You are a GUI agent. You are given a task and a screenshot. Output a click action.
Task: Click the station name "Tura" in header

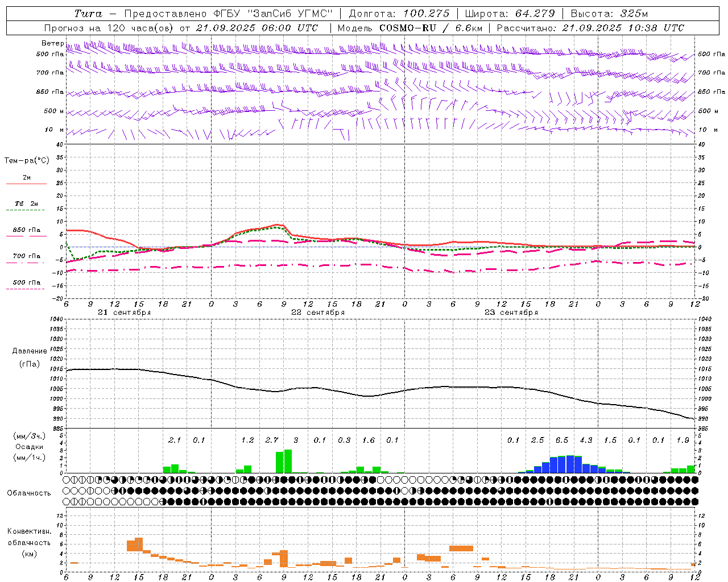tap(88, 14)
